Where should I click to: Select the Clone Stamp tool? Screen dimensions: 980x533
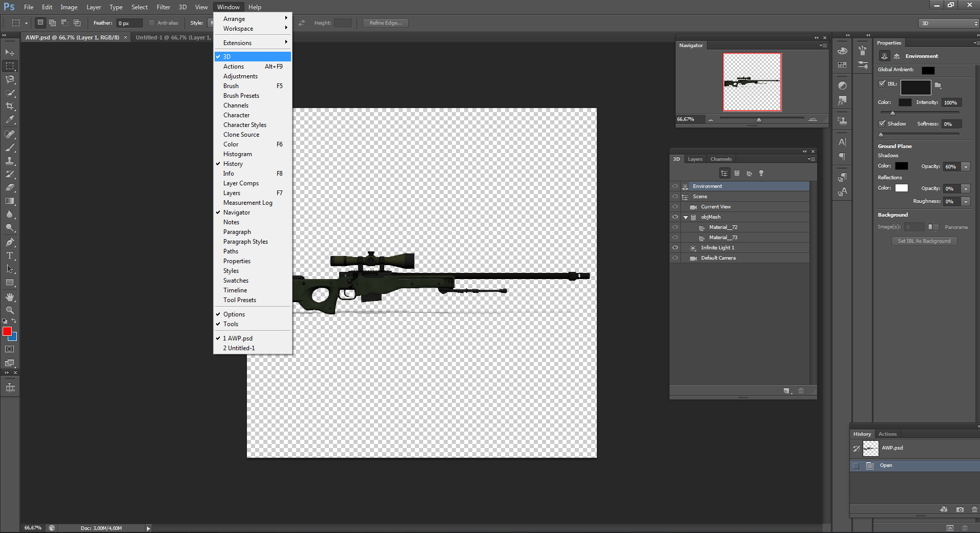[x=10, y=161]
